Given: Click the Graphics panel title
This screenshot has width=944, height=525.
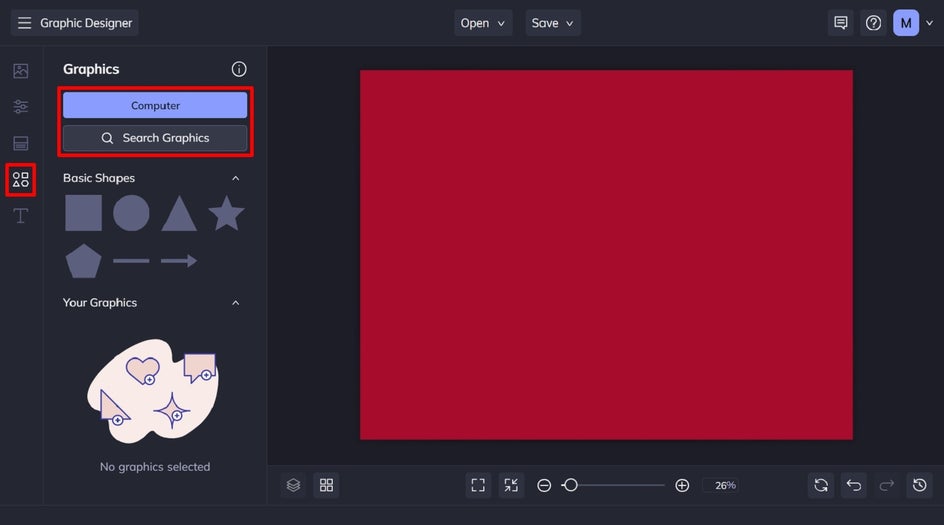Looking at the screenshot, I should pos(91,69).
